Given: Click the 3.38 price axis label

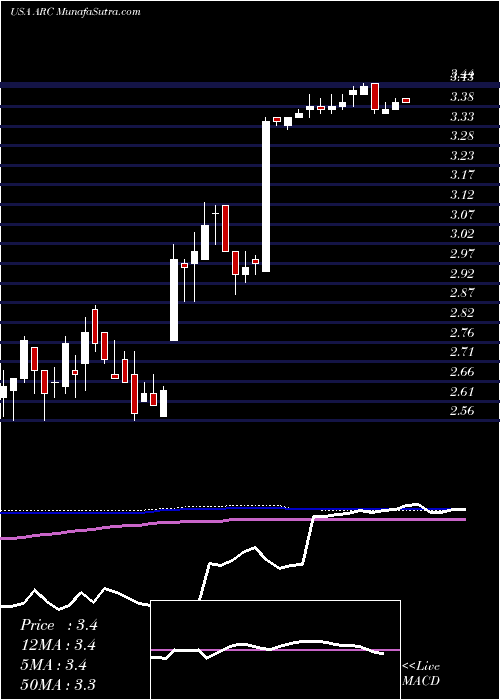Looking at the screenshot, I should coord(462,97).
